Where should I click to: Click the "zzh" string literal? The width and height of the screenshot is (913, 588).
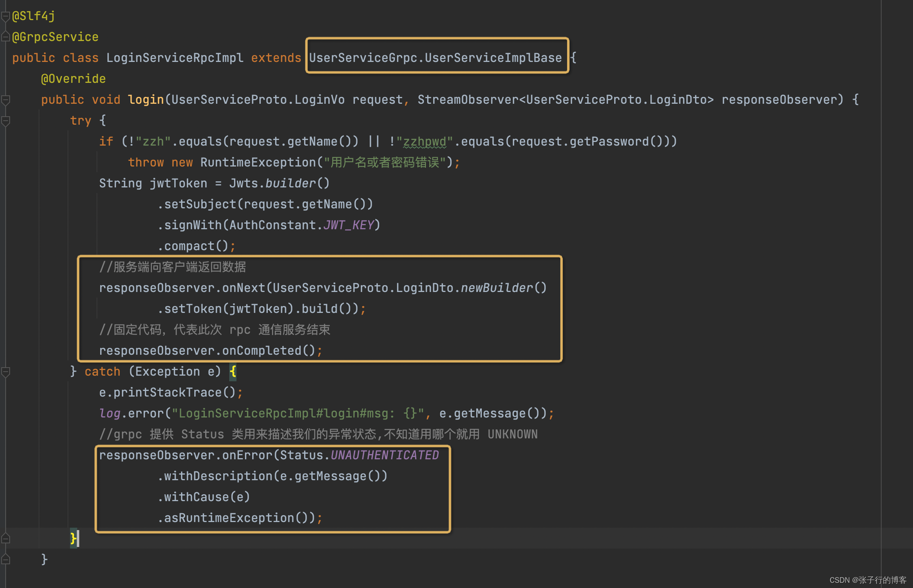(153, 142)
